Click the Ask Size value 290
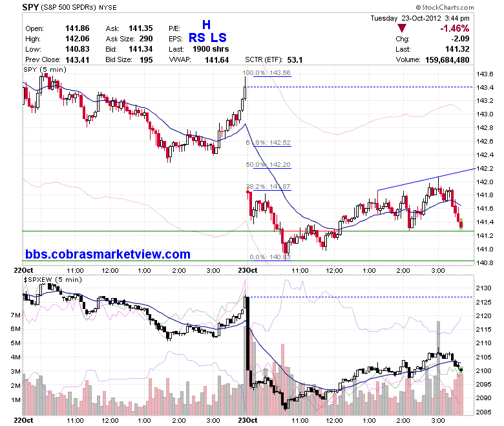 146,39
